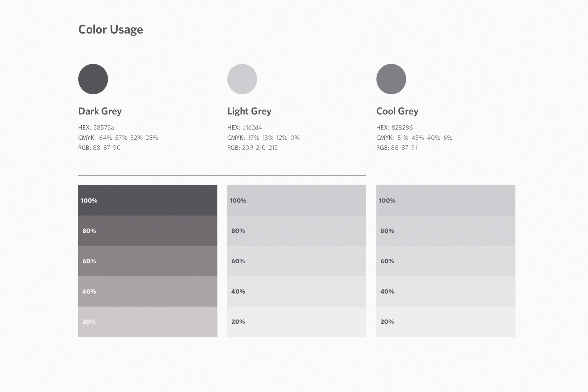The width and height of the screenshot is (588, 392).
Task: Select the Dark Grey 20% tint band
Action: 147,321
